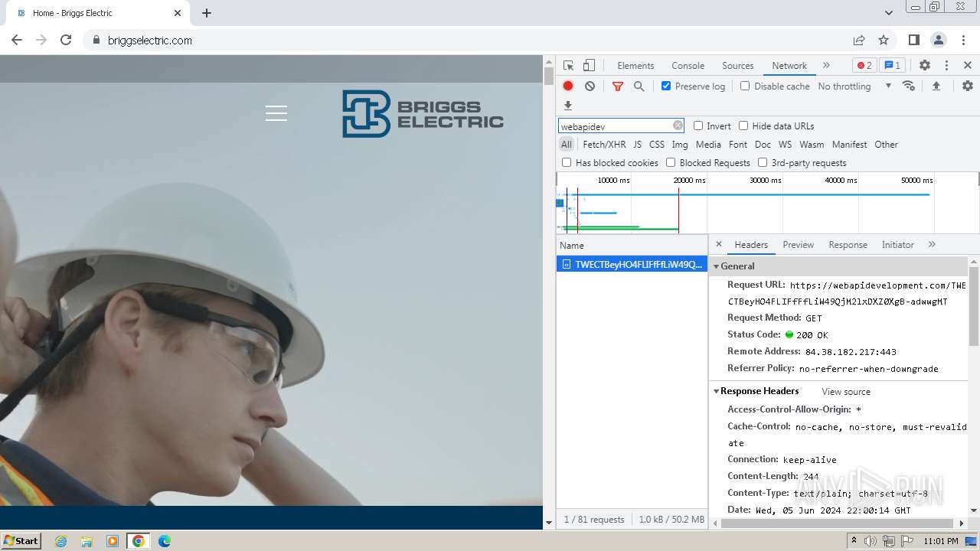This screenshot has height=551, width=980.
Task: Open Microsoft Edge from taskbar
Action: pyautogui.click(x=164, y=540)
